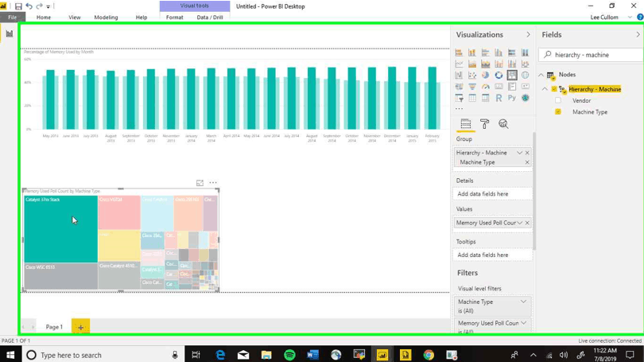Open Windows Start menu
The width and height of the screenshot is (644, 362).
tap(10, 355)
